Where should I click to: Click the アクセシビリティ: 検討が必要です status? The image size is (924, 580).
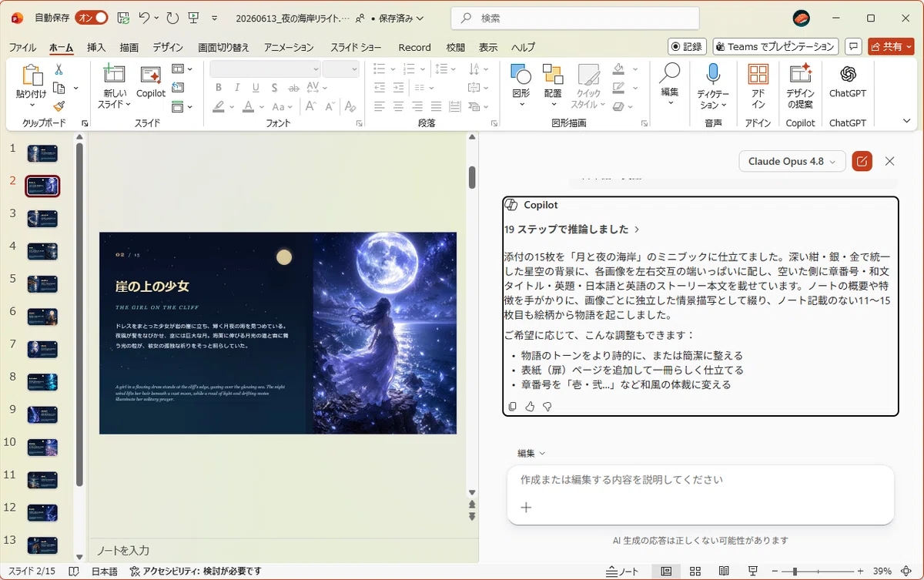[196, 572]
